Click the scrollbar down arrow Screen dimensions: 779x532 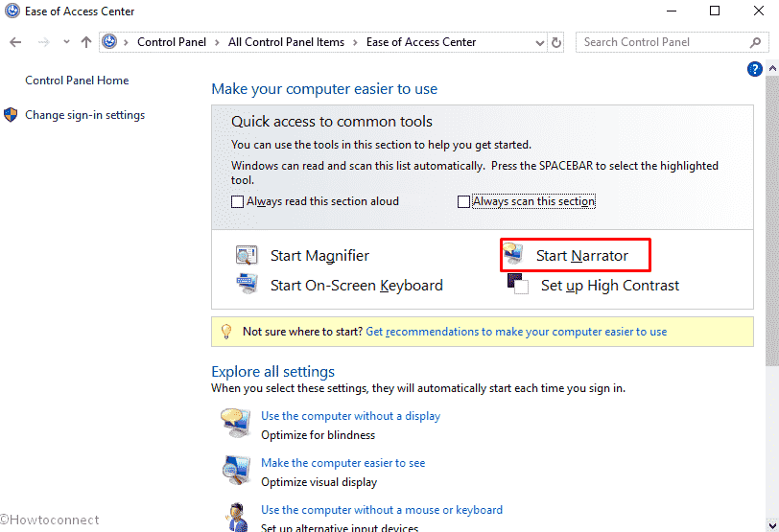click(x=772, y=525)
